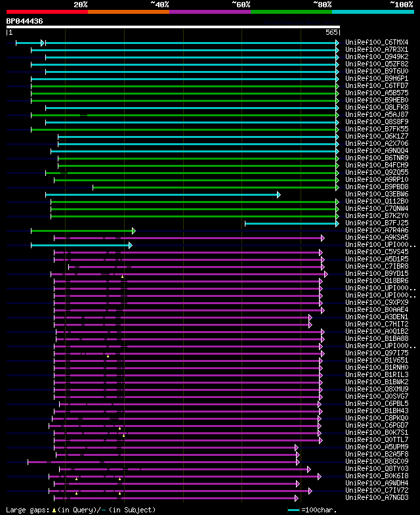Viewport: 420px width, 515px height.
Task: Click the green alignment bar for B9PBD8
Action: [x=216, y=188]
